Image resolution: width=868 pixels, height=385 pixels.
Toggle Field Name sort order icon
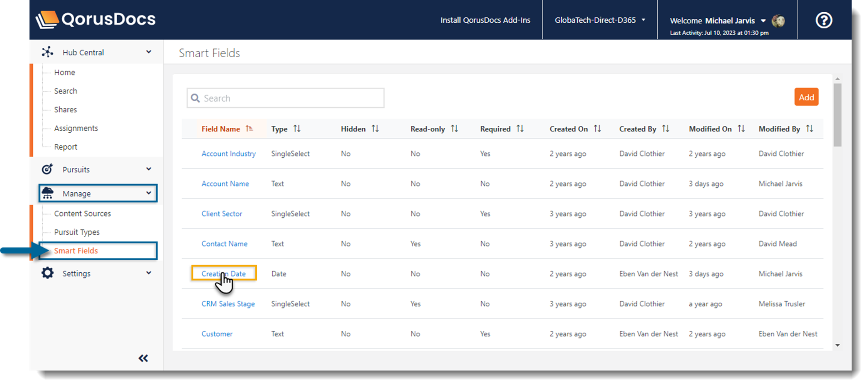click(x=250, y=129)
